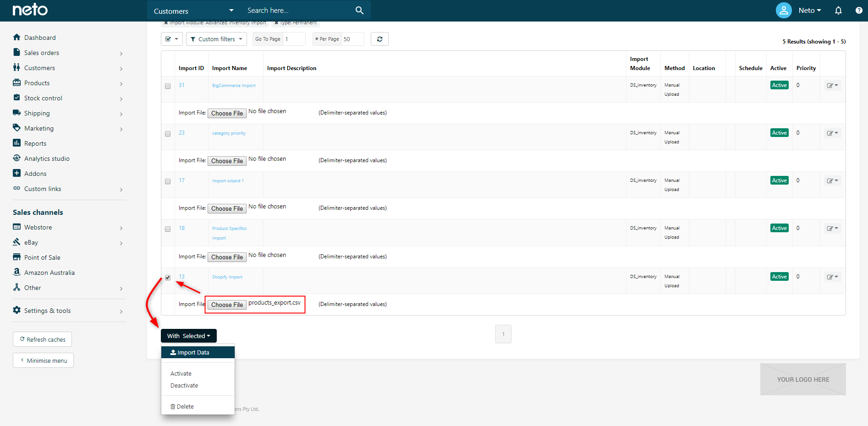868x426 pixels.
Task: Expand the Webstore submenu chevron
Action: point(121,228)
